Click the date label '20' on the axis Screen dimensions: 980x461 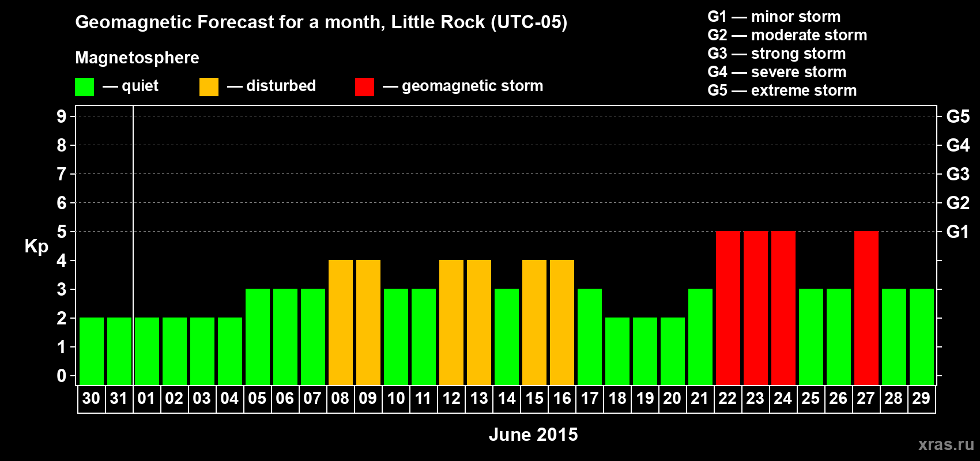tap(672, 399)
